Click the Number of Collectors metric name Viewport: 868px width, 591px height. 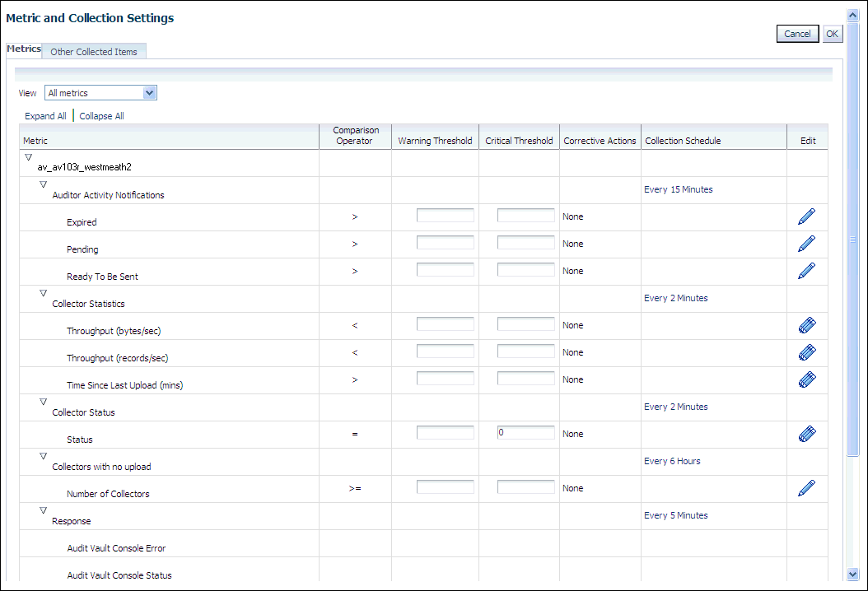(x=108, y=494)
